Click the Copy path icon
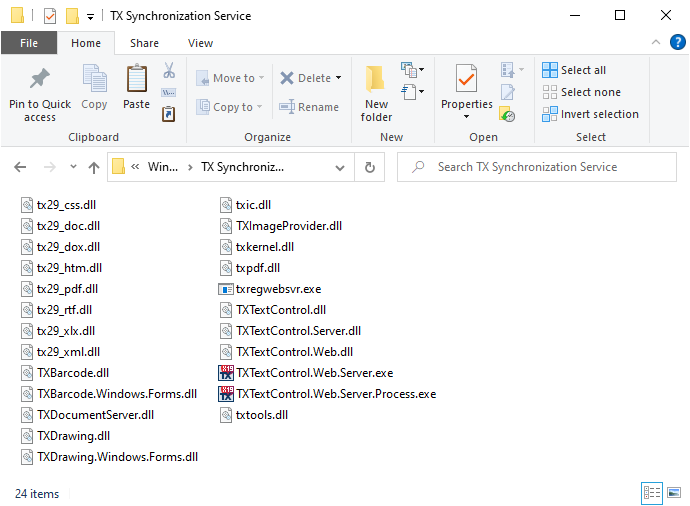 click(169, 92)
